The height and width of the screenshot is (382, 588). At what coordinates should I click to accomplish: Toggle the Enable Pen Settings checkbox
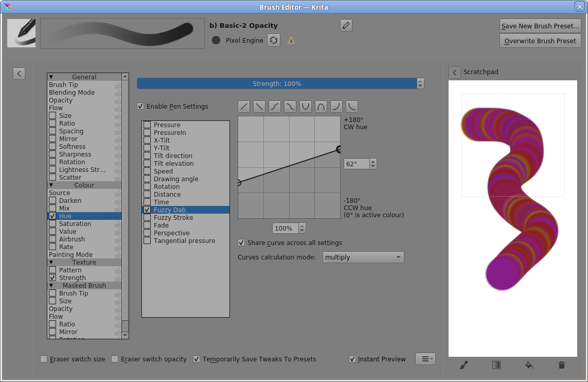click(140, 106)
